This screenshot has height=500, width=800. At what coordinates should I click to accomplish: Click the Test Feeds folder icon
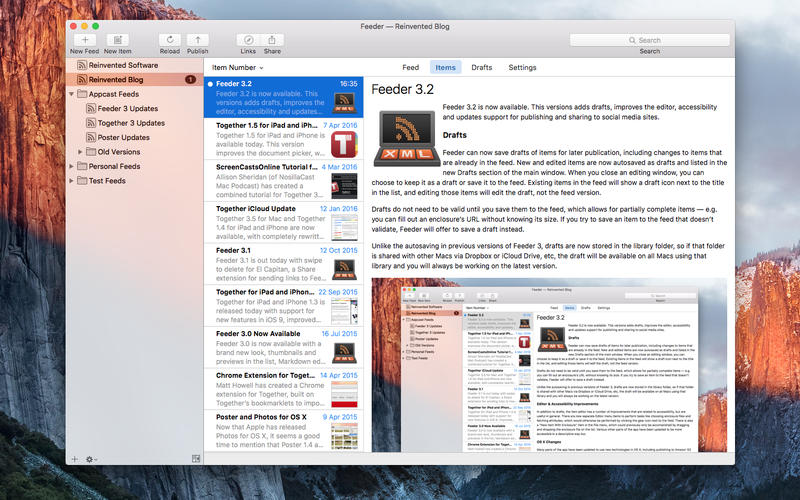coord(82,181)
